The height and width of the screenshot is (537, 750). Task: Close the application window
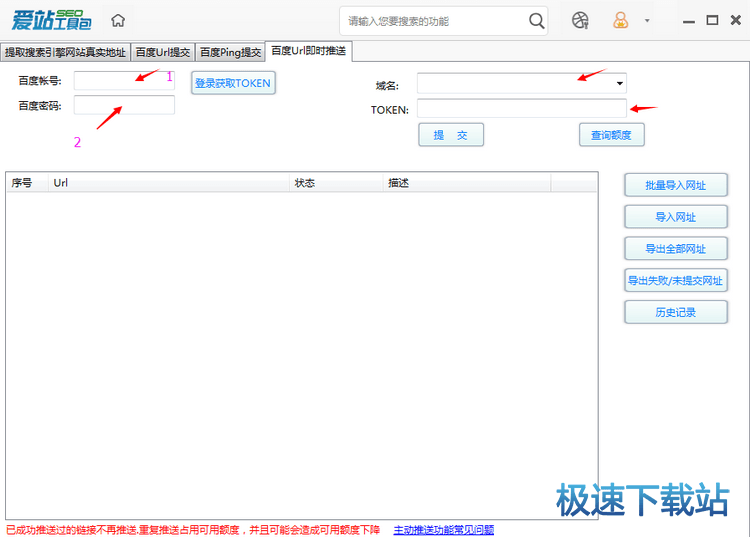[x=736, y=20]
